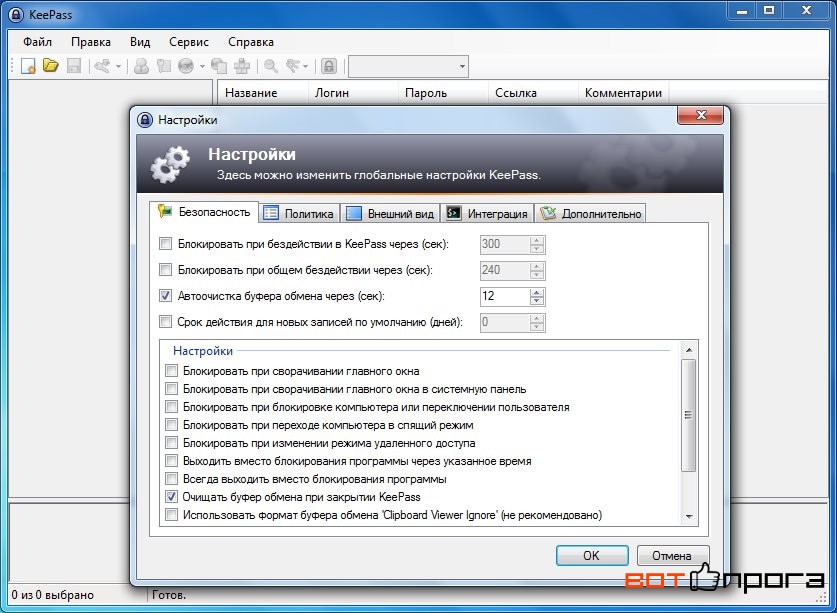Click the lock icon in Настройки dialog title
837x613 pixels.
[145, 120]
